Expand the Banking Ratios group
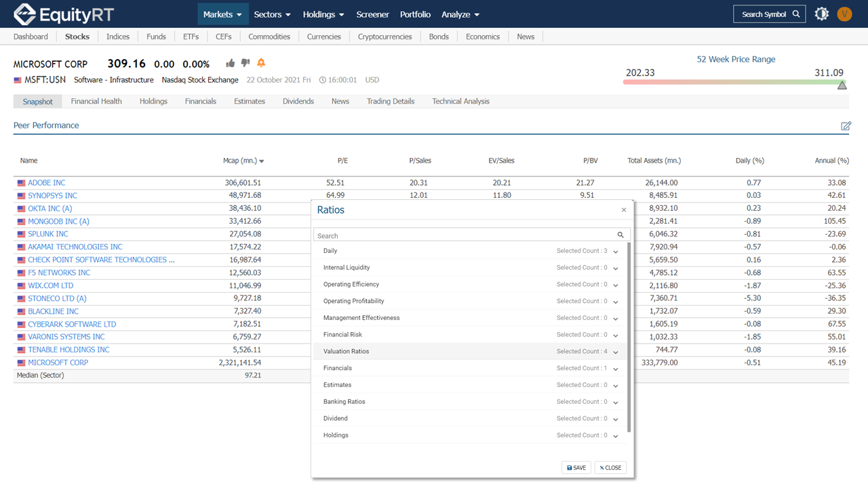The width and height of the screenshot is (868, 488). (616, 403)
